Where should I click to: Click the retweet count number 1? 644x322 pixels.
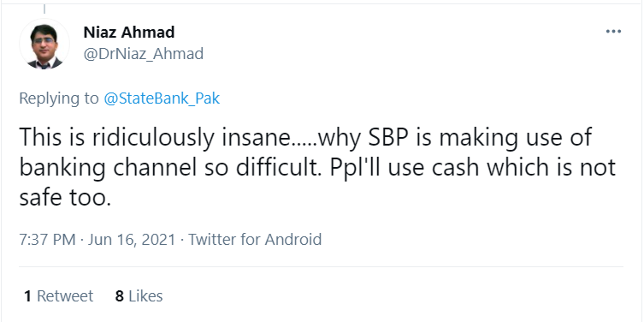coord(28,296)
